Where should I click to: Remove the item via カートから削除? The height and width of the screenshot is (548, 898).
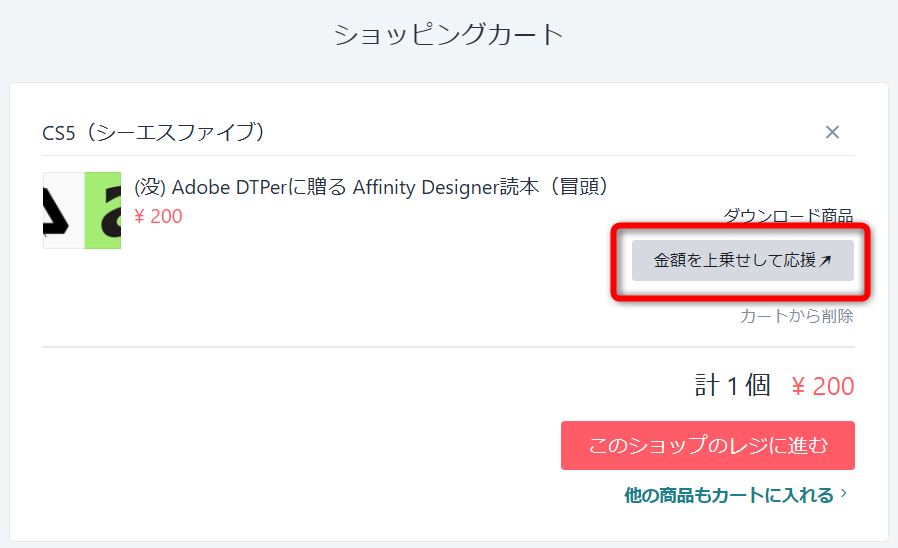pyautogui.click(x=796, y=316)
